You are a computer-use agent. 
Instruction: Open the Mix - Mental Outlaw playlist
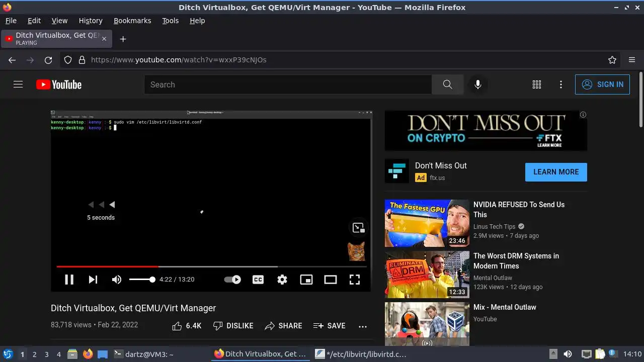505,307
